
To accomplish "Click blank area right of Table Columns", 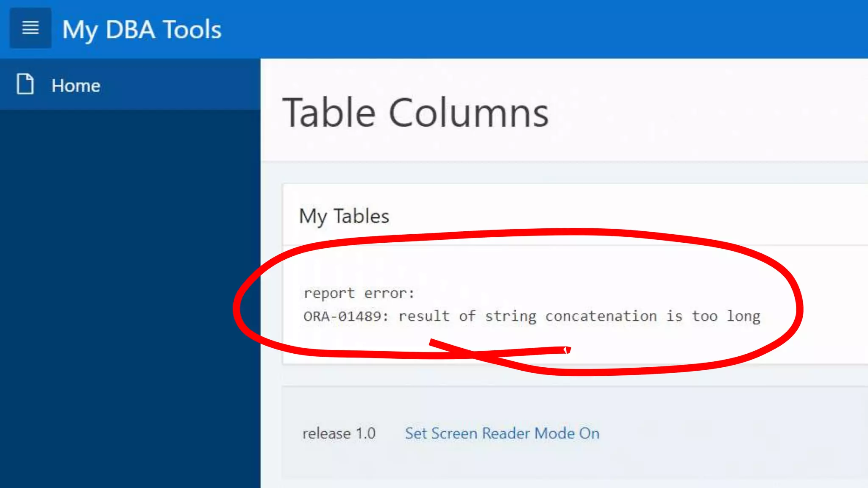I will click(721, 113).
